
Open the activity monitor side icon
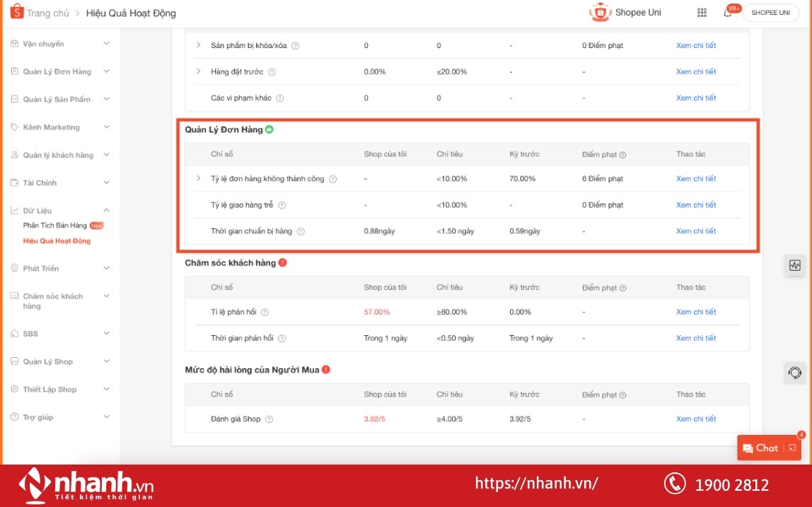click(795, 265)
